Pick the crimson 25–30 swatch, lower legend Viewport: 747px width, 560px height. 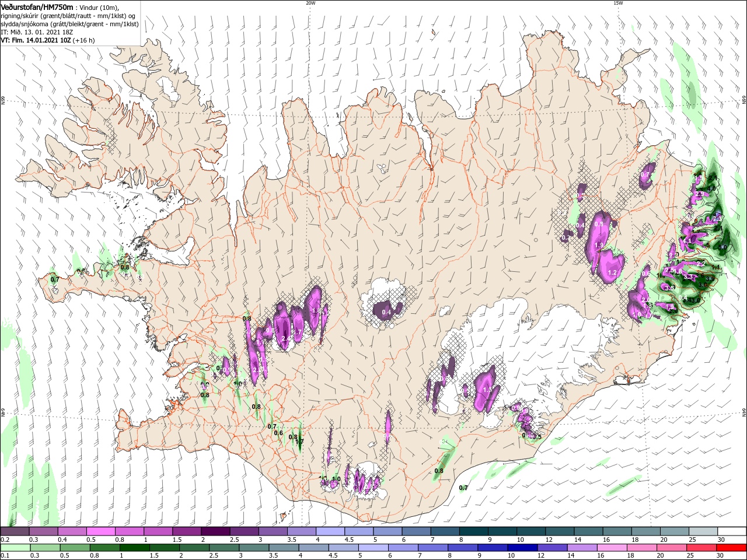[702, 548]
